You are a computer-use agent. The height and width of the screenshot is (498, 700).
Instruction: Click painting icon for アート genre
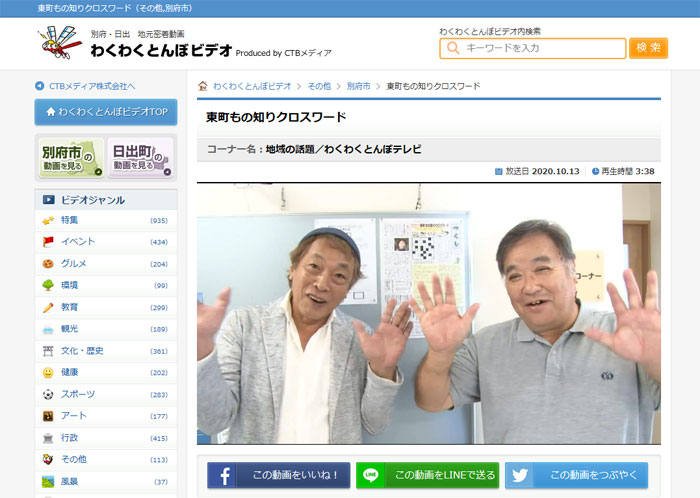pyautogui.click(x=48, y=416)
